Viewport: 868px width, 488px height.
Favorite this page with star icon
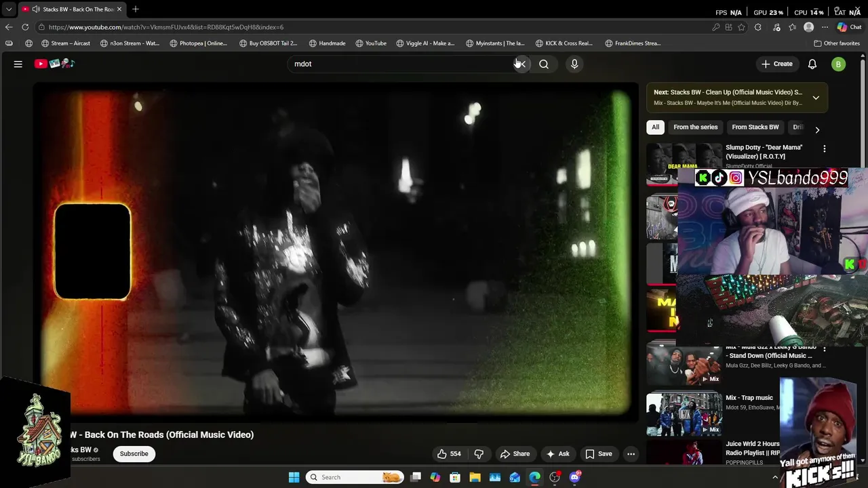[741, 27]
